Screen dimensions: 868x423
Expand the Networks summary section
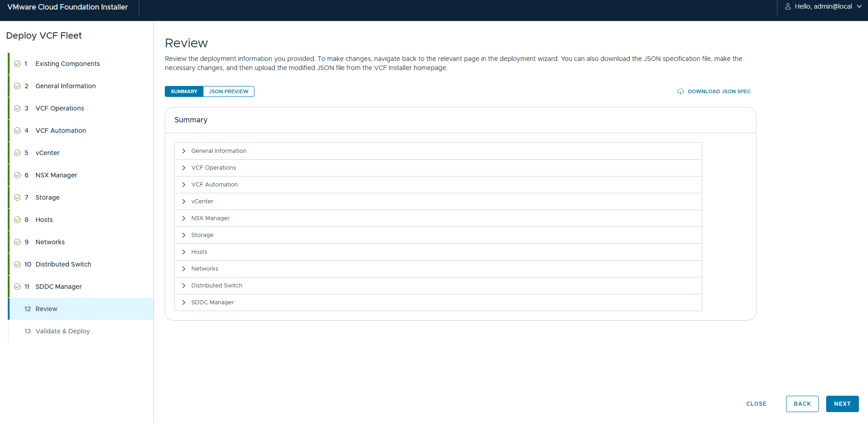pos(184,269)
